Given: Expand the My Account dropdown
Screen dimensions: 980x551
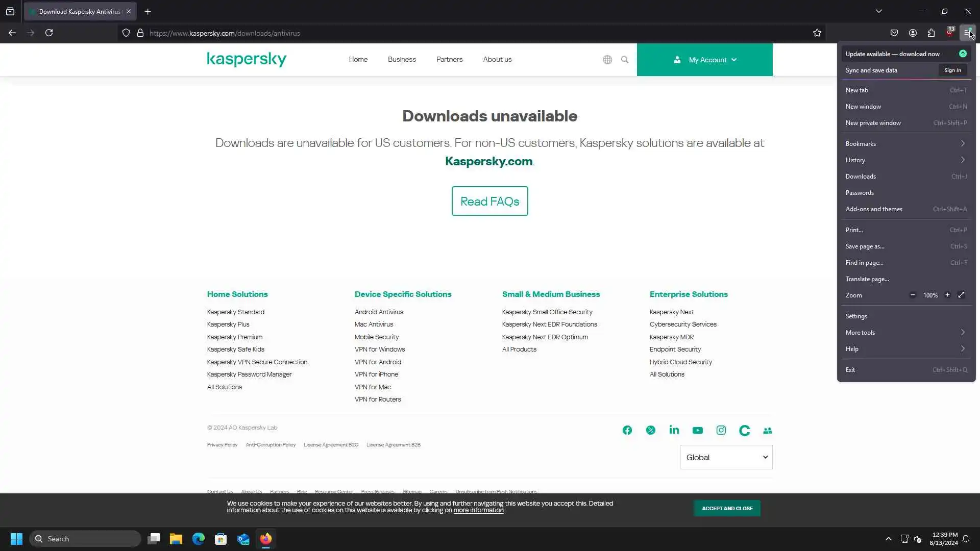Looking at the screenshot, I should 704,60.
